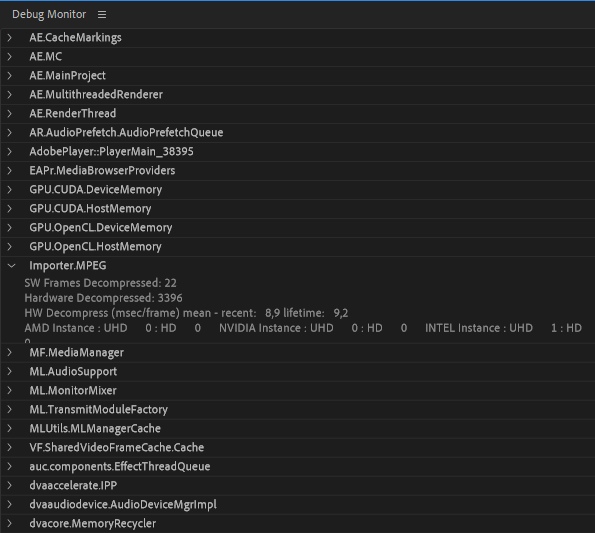Expand the ML.MonitorMixer chevron

[10, 390]
